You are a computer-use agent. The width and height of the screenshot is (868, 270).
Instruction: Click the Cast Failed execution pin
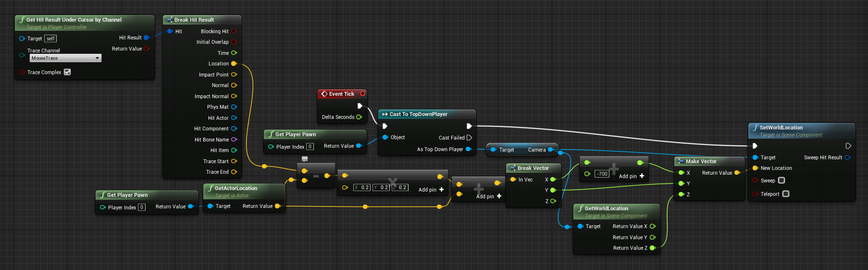point(470,138)
